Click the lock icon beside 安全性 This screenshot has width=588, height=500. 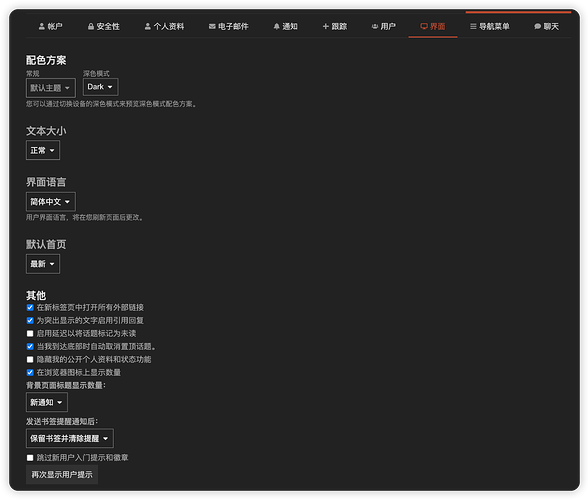91,26
